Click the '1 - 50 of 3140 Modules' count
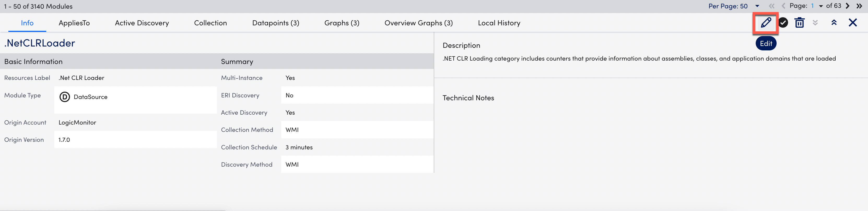 point(38,7)
